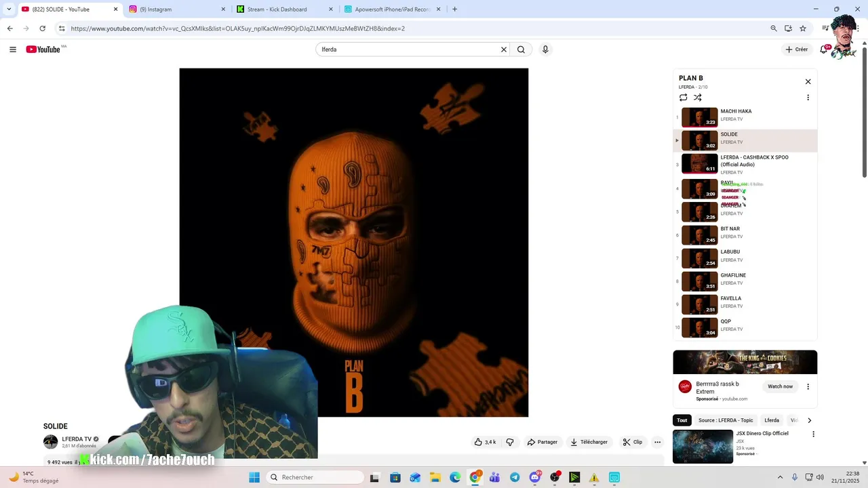This screenshot has height=488, width=868.
Task: Open the Windows Start menu
Action: click(254, 477)
